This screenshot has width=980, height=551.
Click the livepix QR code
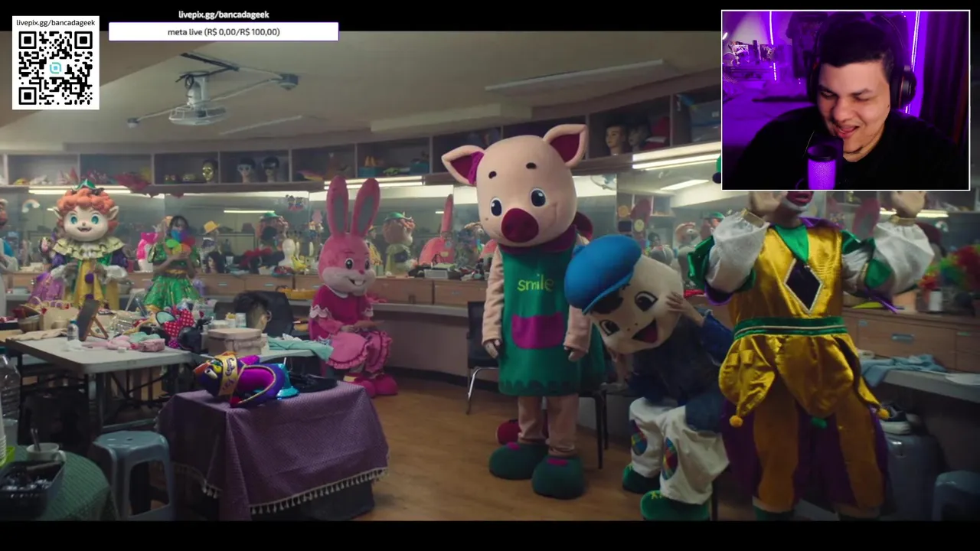[x=55, y=68]
